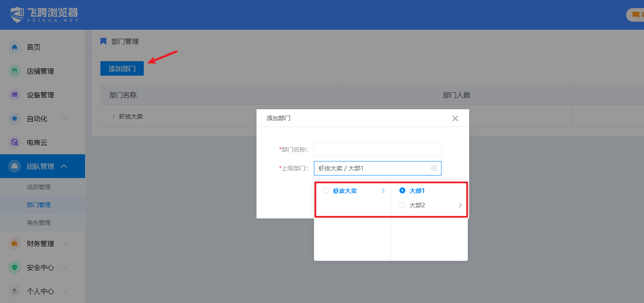Click the 部门名称 input field
Viewport: 644px width, 303px height.
(x=377, y=150)
